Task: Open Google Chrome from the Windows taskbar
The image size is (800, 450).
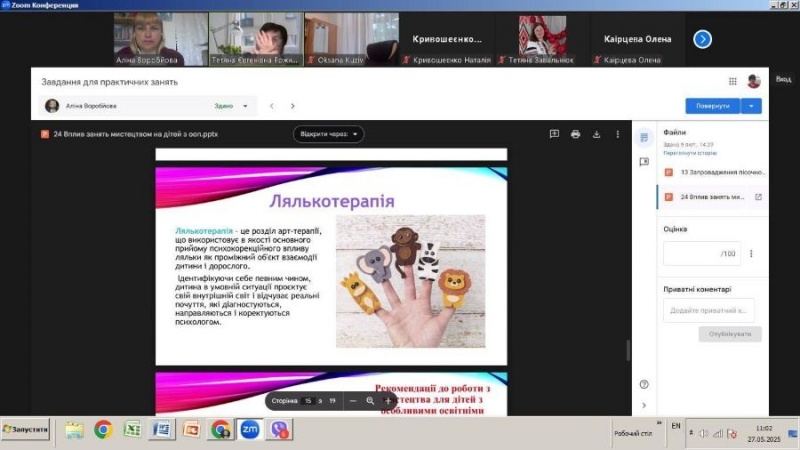Action: tap(102, 429)
